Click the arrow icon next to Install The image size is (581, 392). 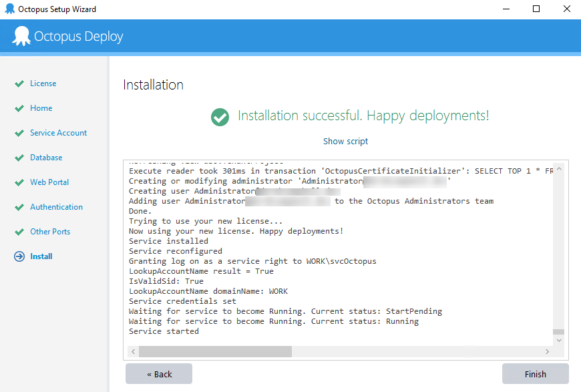(x=19, y=256)
